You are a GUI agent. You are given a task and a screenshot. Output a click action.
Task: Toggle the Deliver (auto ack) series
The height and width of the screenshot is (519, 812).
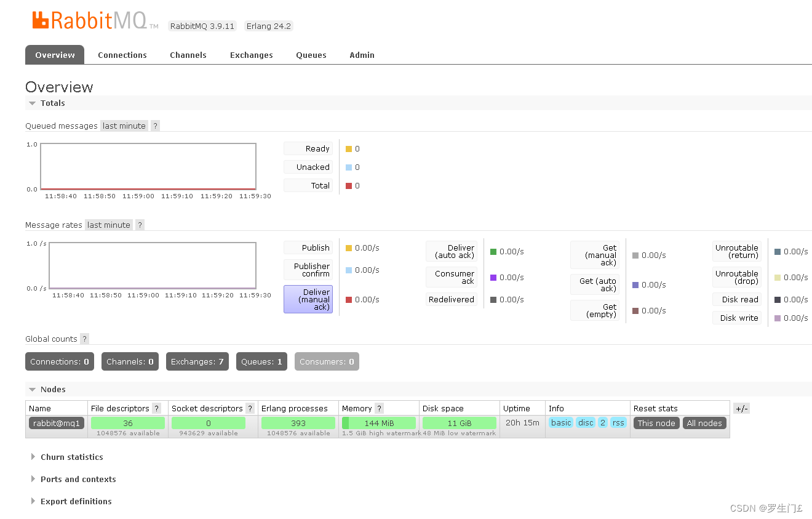[x=452, y=251]
